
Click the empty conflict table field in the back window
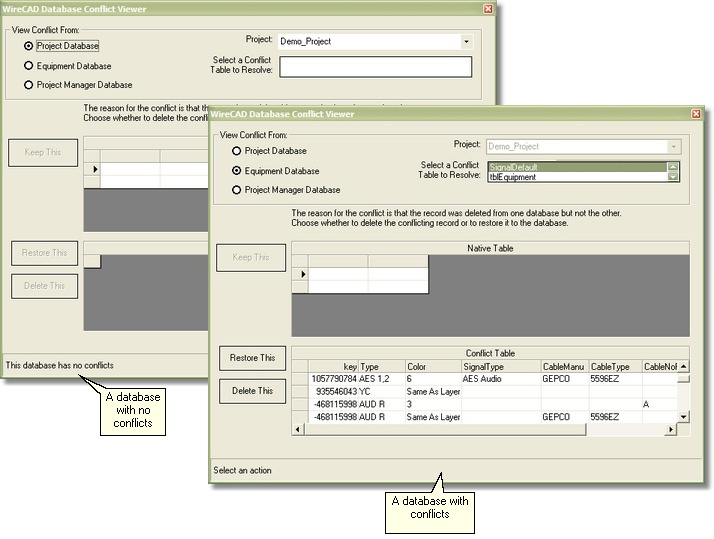pyautogui.click(x=375, y=67)
